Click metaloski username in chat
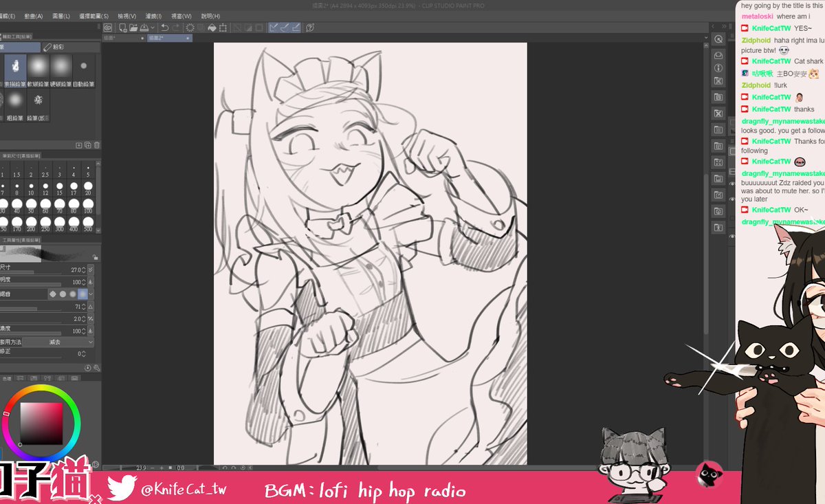This screenshot has height=504, width=825. tap(757, 17)
